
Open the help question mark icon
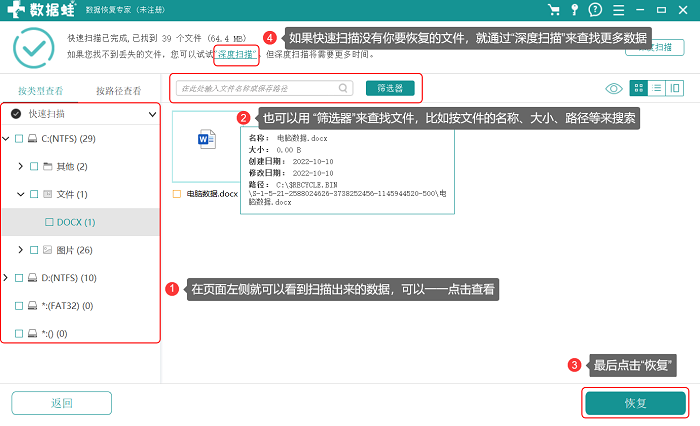coord(595,10)
